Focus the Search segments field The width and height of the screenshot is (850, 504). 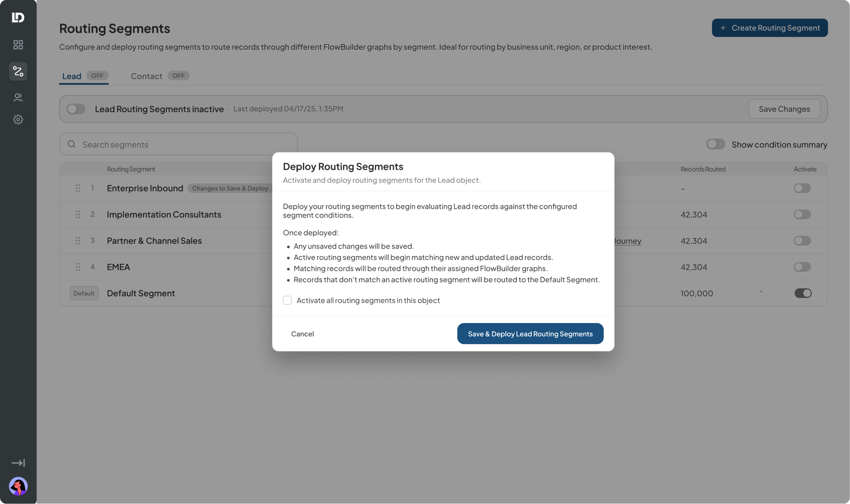[179, 144]
